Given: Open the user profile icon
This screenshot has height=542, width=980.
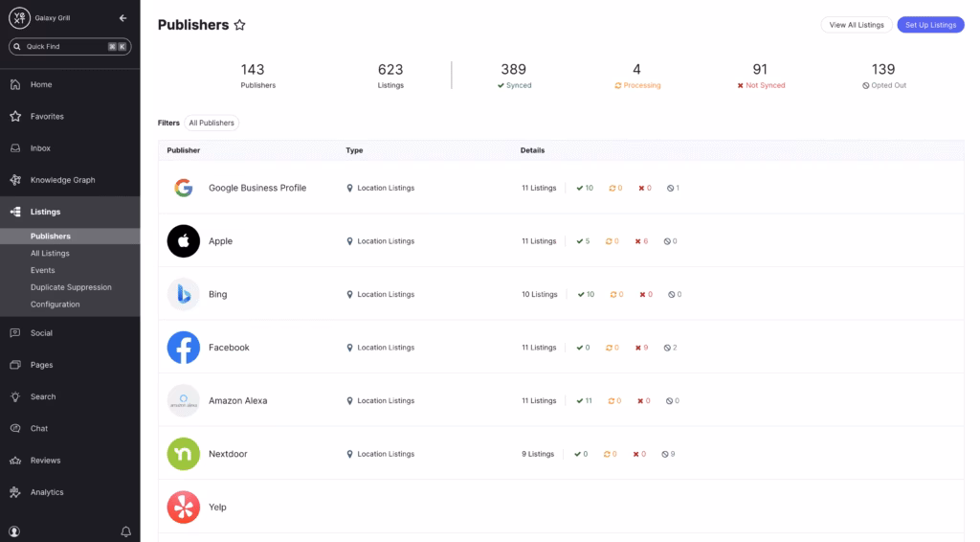Looking at the screenshot, I should point(14,531).
